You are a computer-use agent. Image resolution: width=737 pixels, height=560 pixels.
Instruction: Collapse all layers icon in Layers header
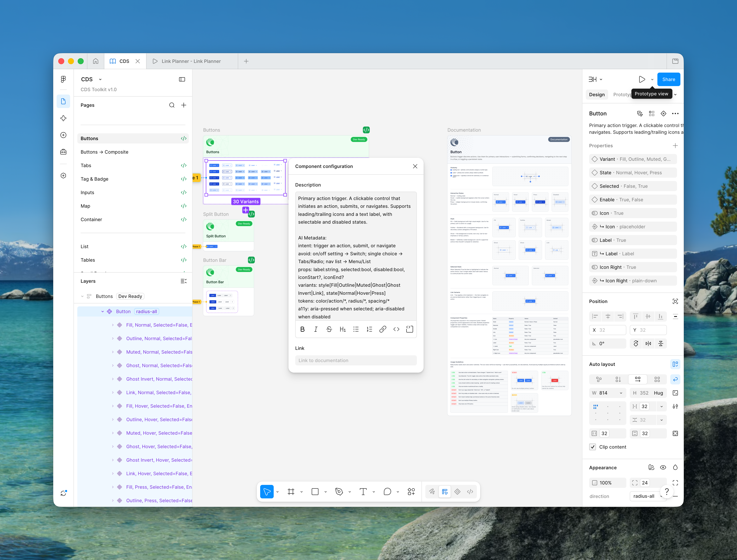coord(184,281)
